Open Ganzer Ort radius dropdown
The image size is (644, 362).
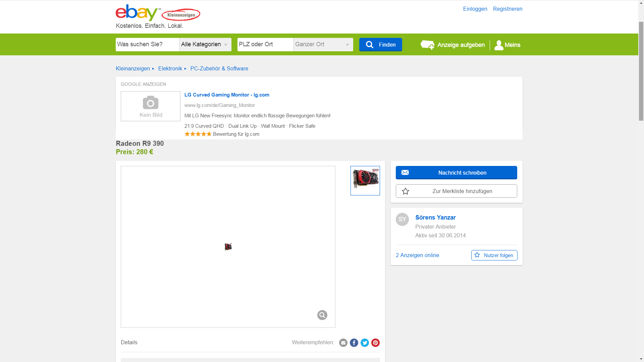tap(323, 45)
